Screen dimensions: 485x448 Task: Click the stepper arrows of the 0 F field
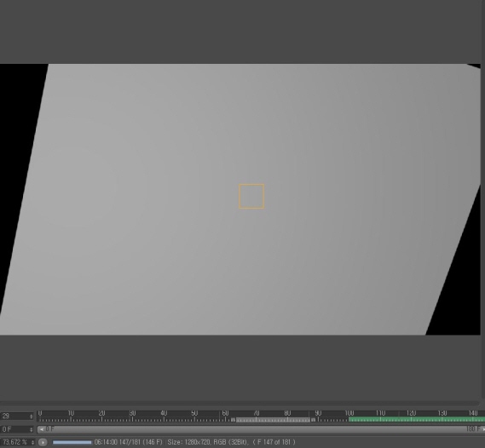coord(32,429)
